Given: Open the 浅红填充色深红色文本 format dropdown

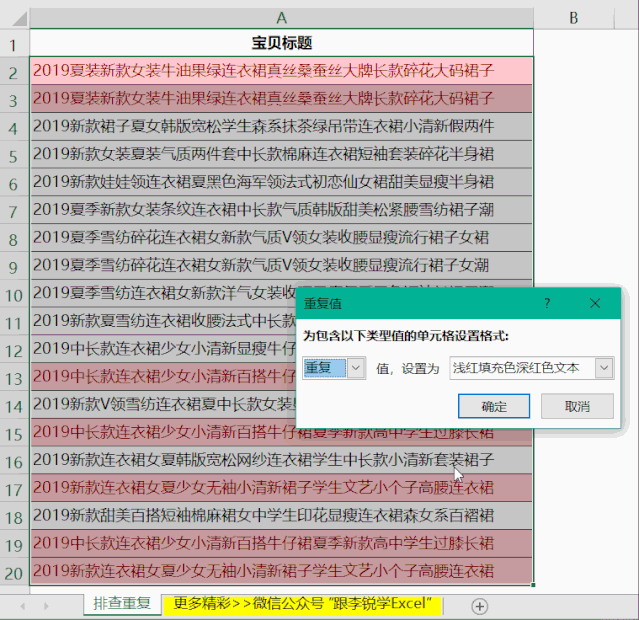Looking at the screenshot, I should click(x=604, y=368).
